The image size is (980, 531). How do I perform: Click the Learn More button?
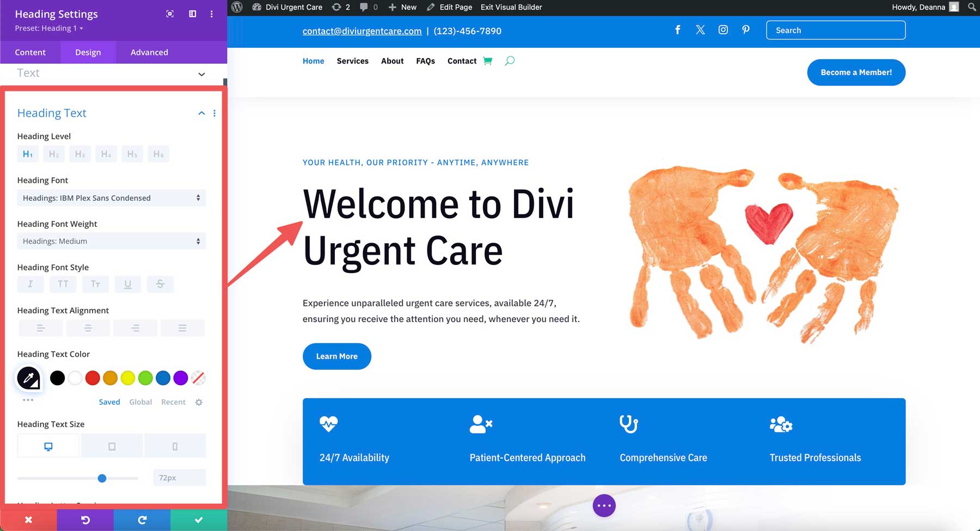click(336, 356)
